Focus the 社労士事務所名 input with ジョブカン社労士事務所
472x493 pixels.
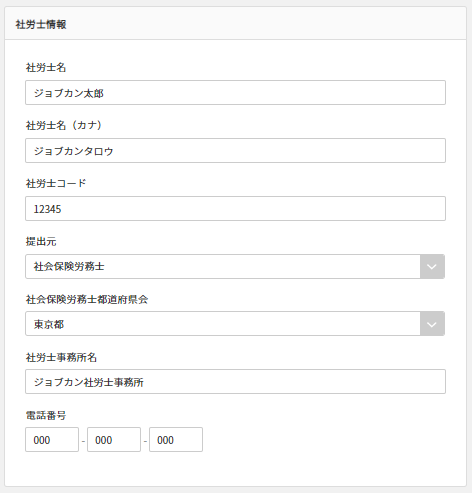235,382
